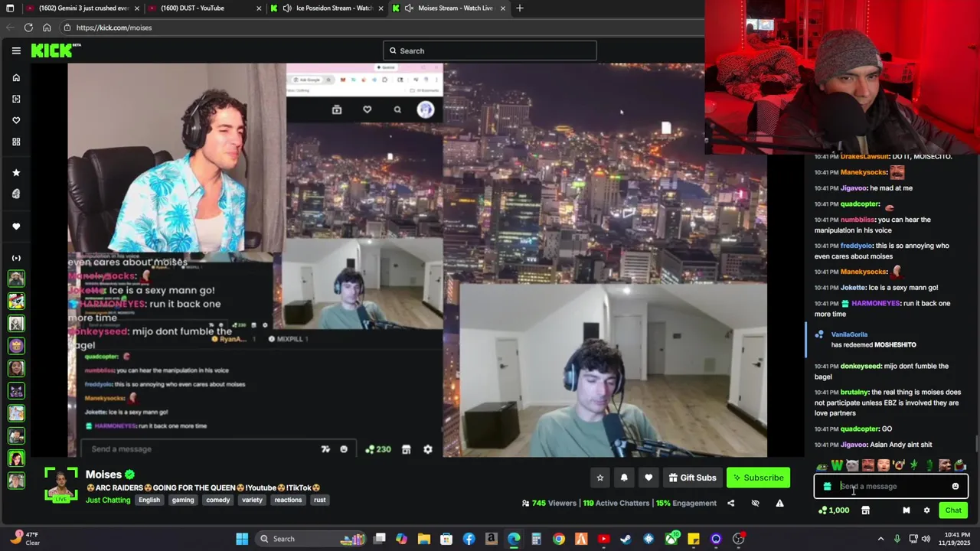This screenshot has width=980, height=551.
Task: Click the Moises channel name
Action: pyautogui.click(x=103, y=474)
